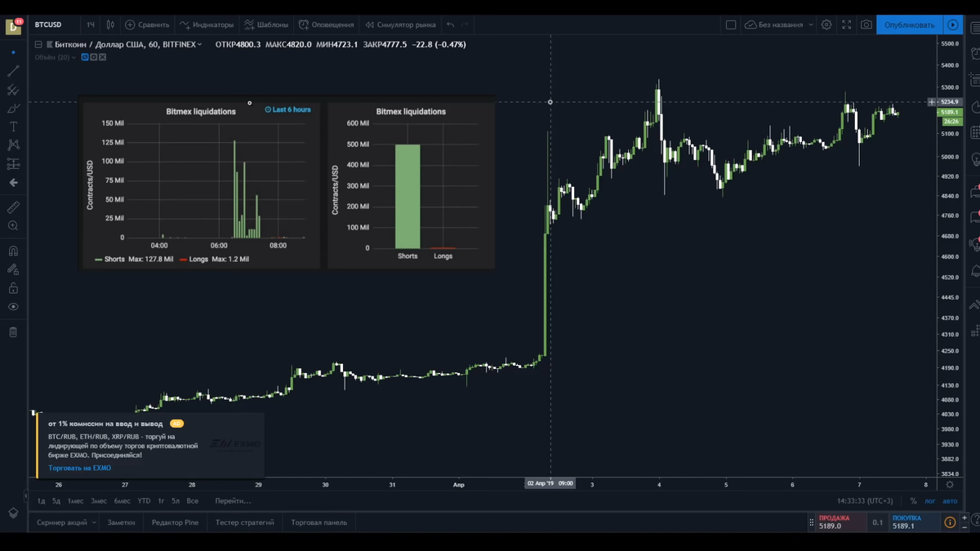
Task: Select the YTD time range
Action: click(x=144, y=500)
